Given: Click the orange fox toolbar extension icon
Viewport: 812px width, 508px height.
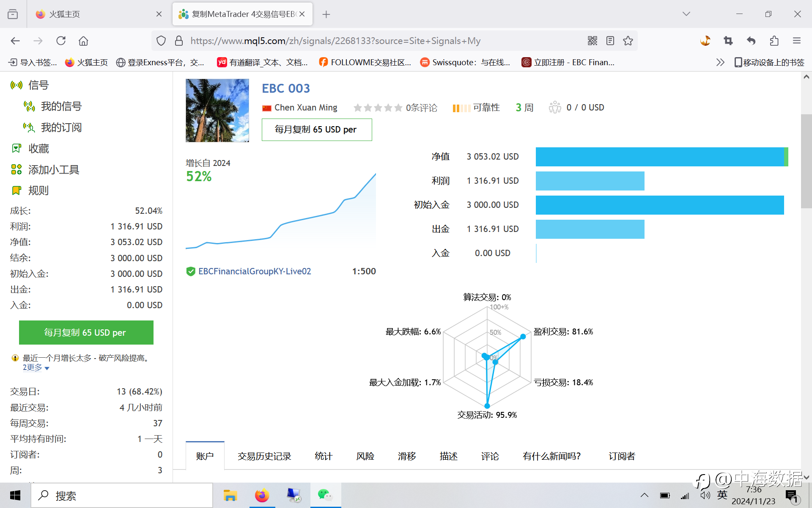Looking at the screenshot, I should [x=705, y=41].
